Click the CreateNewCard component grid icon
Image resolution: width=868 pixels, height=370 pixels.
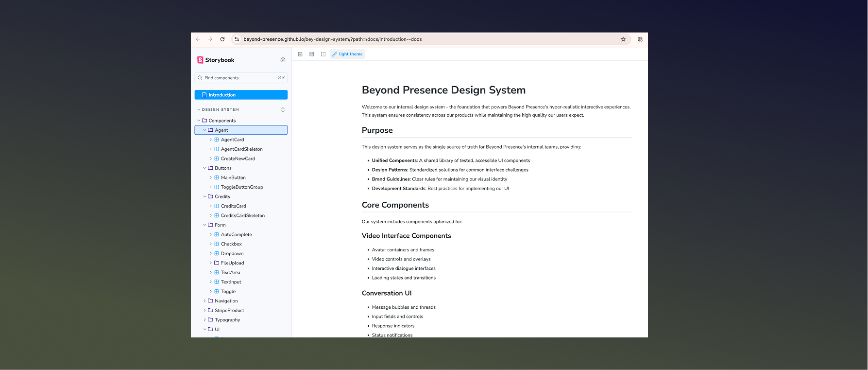pos(217,159)
